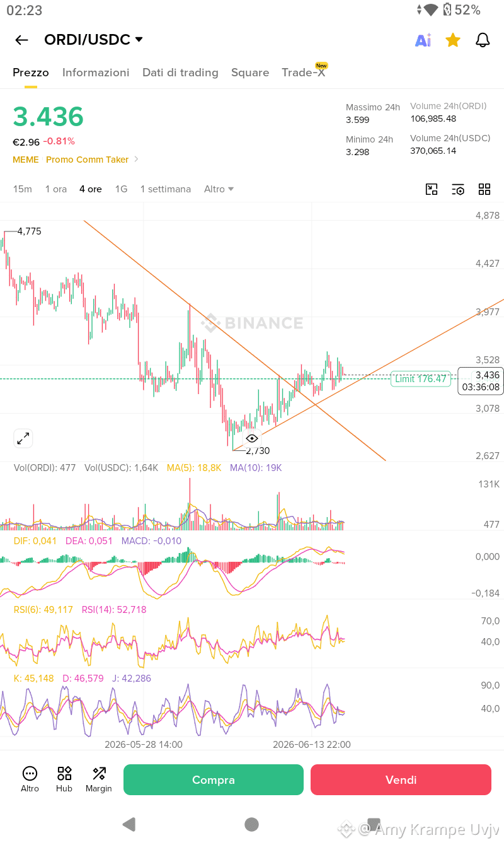Screen dimensions: 504x845
Task: Open the MEME tag link
Action: (26, 160)
